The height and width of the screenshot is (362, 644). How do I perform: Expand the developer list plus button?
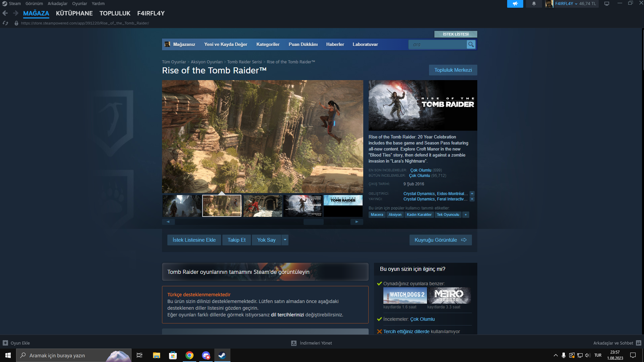click(x=472, y=194)
